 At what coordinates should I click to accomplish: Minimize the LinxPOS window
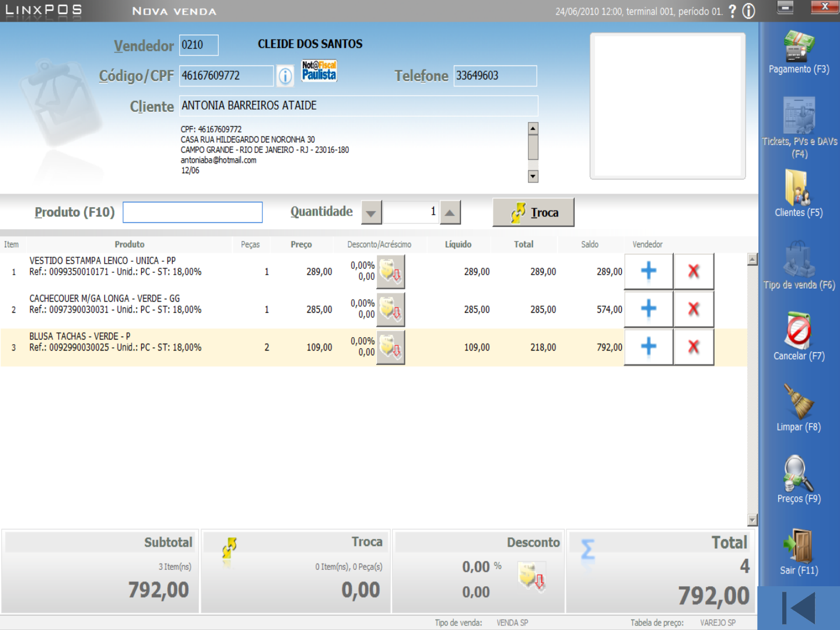(785, 7)
